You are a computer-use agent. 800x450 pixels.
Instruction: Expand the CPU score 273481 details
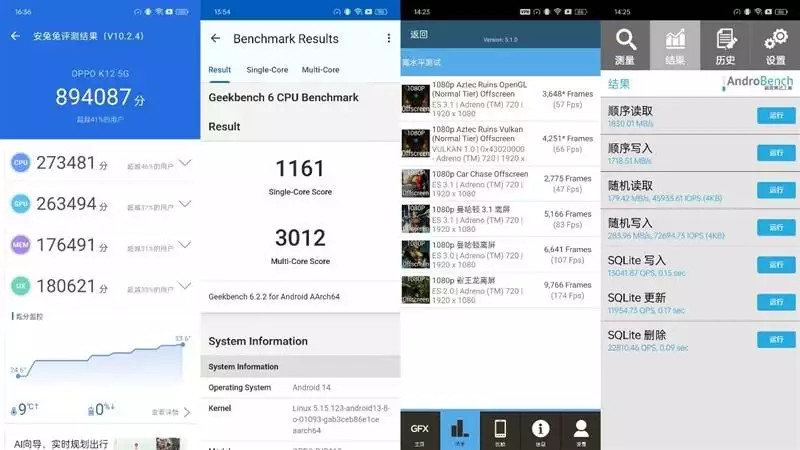(x=185, y=163)
